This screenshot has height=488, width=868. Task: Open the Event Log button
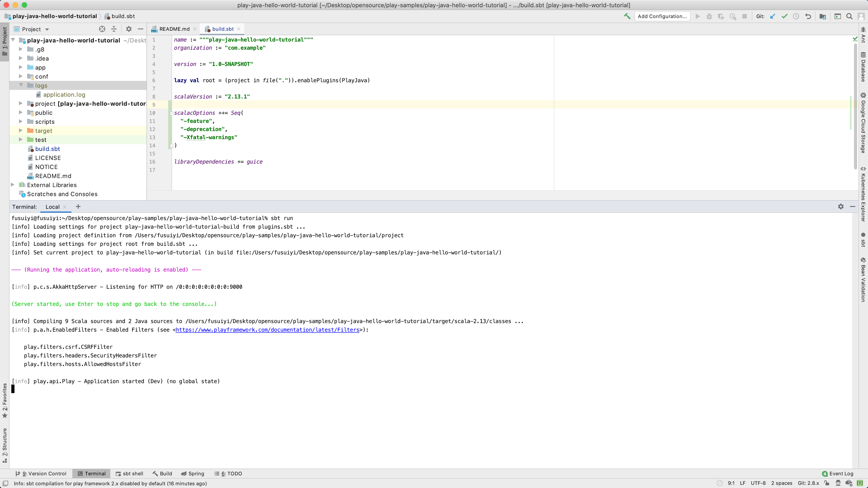838,474
